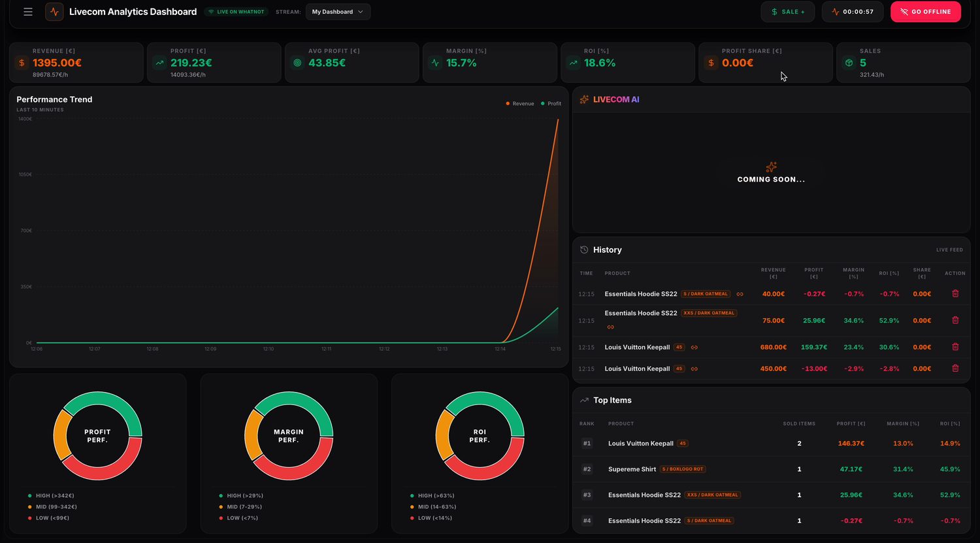Click the LIVE ON WHATNOT status badge
980x543 pixels.
tap(236, 12)
